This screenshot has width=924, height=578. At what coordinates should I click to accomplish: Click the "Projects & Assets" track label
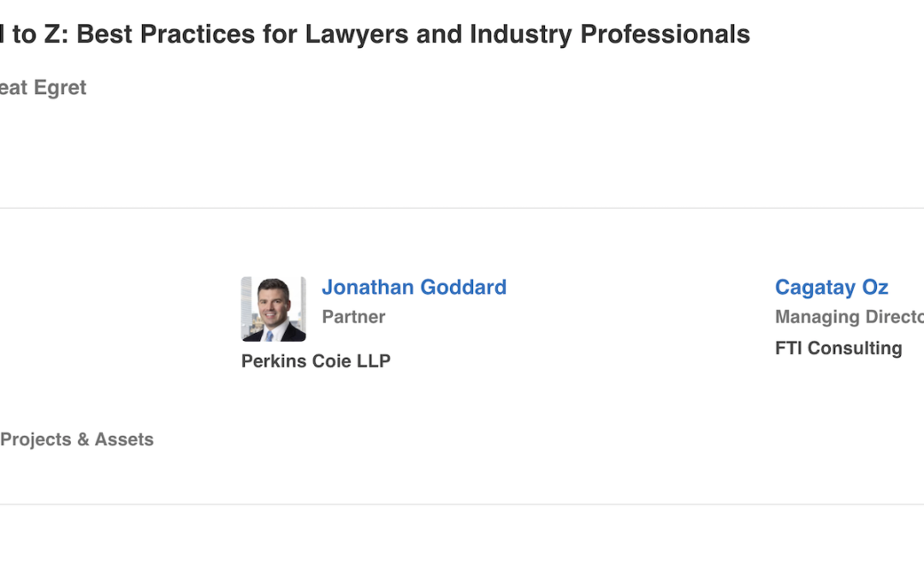pos(77,440)
